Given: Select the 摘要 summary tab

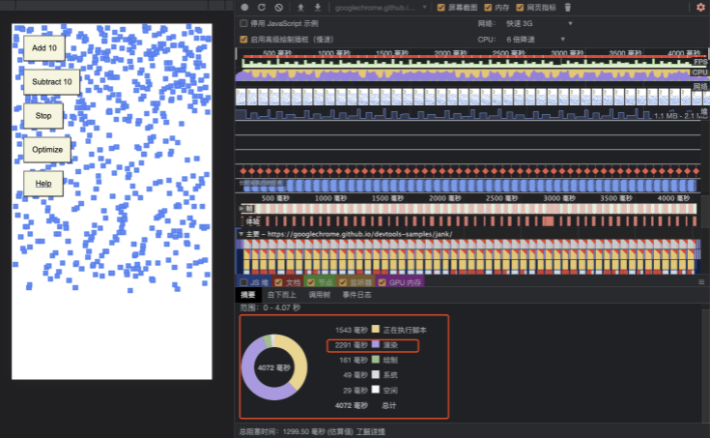Looking at the screenshot, I should [x=248, y=295].
